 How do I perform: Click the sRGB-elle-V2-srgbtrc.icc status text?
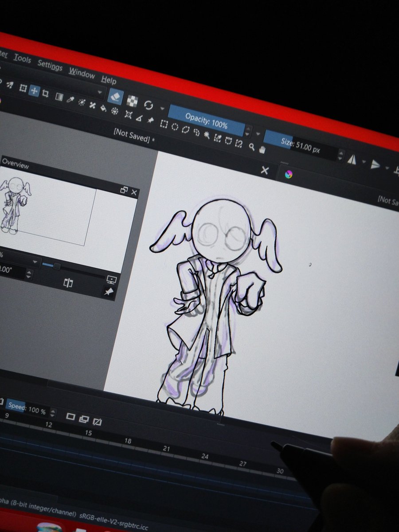(113, 521)
